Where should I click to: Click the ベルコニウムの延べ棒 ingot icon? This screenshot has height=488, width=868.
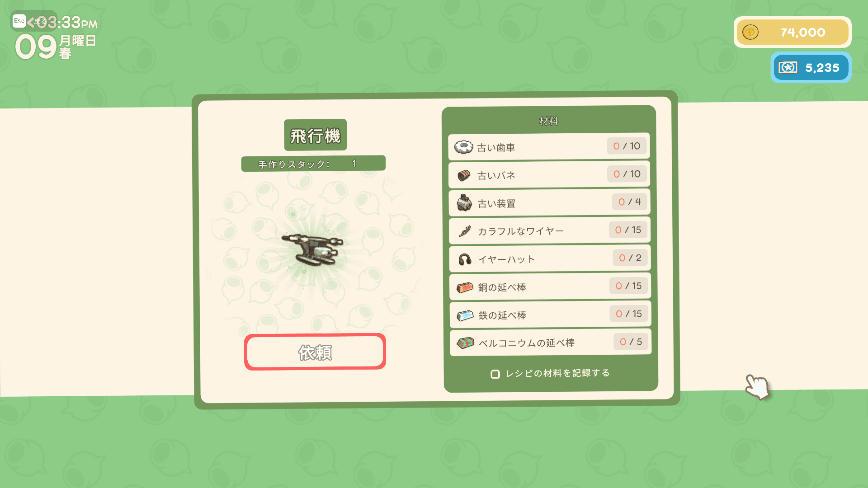[465, 343]
